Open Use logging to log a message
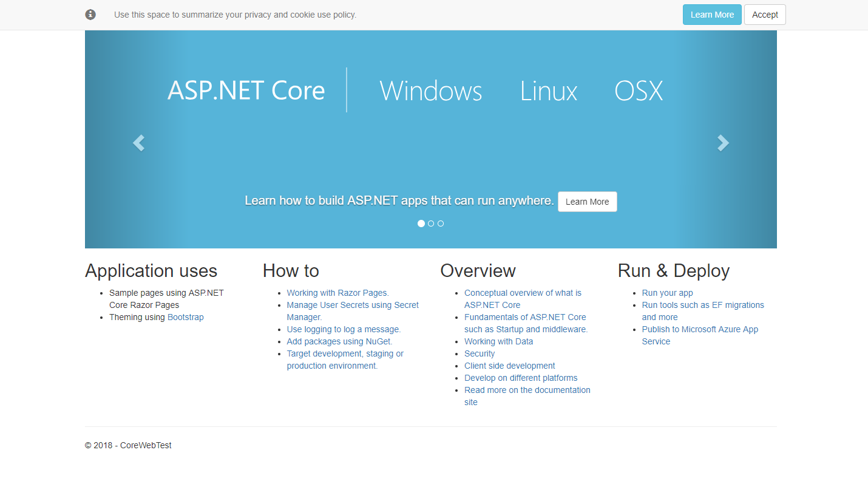Screen dimensions: 868x478 click(x=344, y=329)
